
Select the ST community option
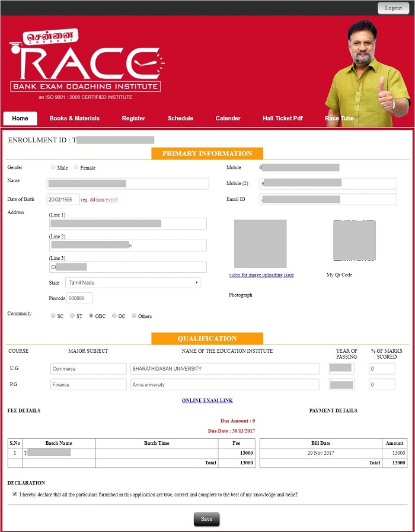tap(72, 316)
